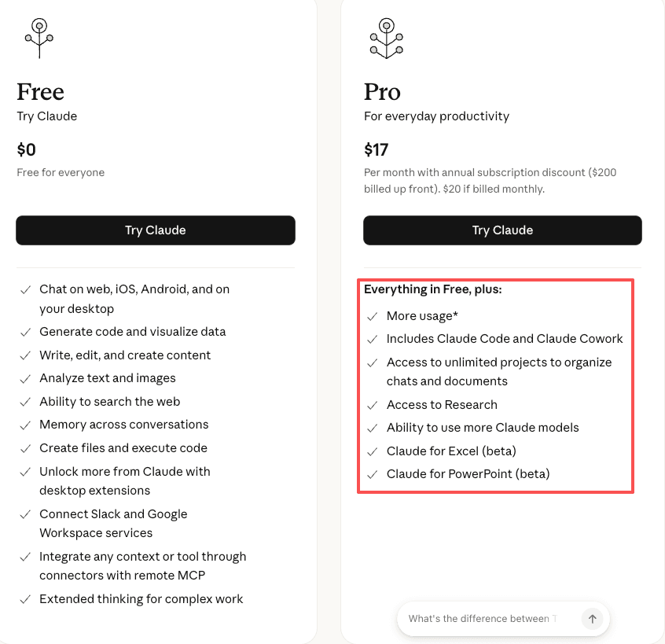Select the "Free" plan title
665x644 pixels.
(x=40, y=92)
